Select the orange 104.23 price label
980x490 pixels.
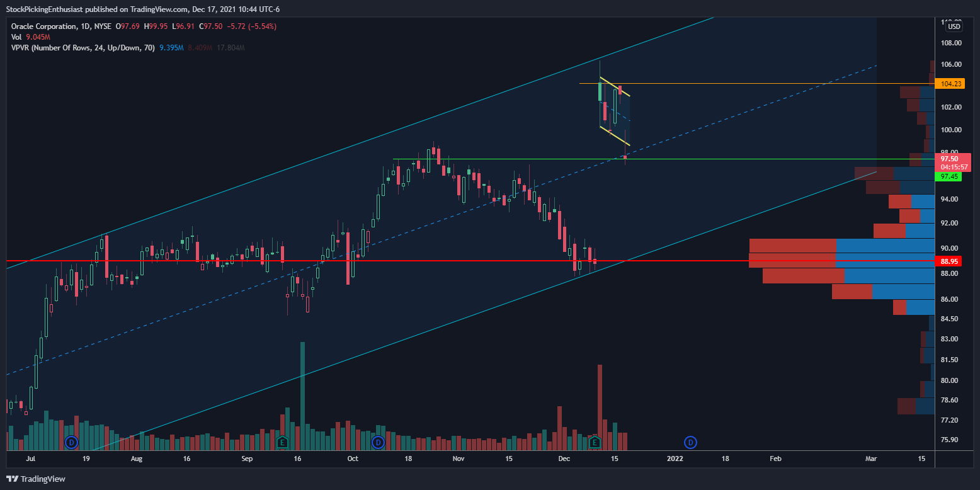pos(950,84)
